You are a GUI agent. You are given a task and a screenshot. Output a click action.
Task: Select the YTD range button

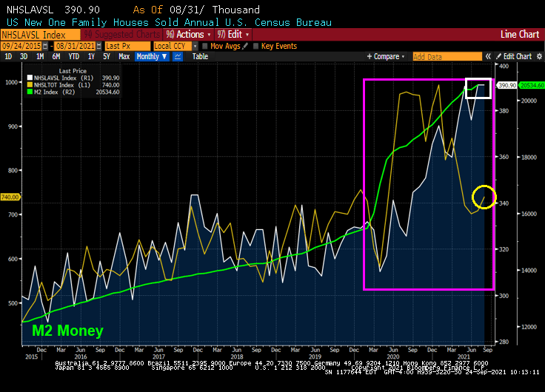coord(73,56)
